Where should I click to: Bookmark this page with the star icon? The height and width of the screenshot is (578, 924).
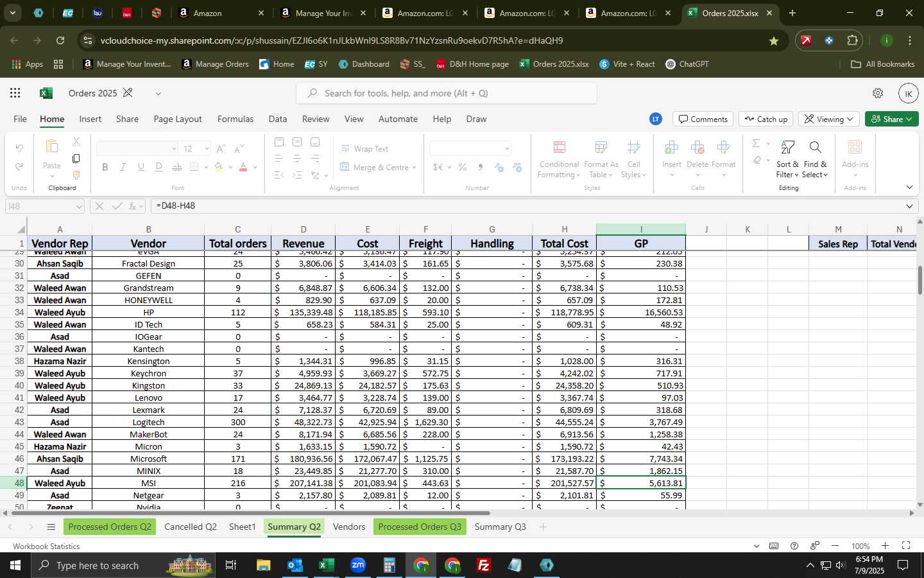[x=774, y=40]
